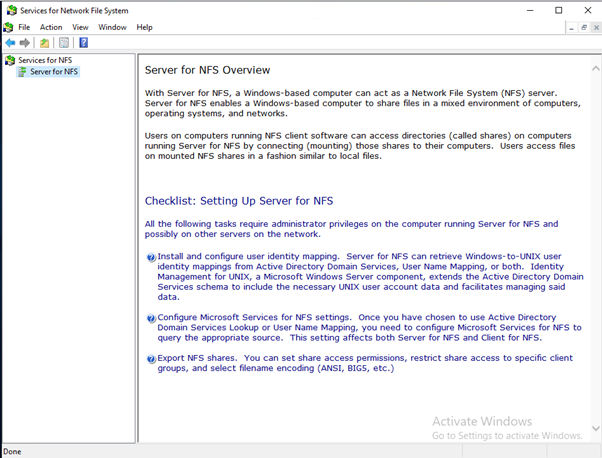Click the Forward arrow toolbar icon

25,43
